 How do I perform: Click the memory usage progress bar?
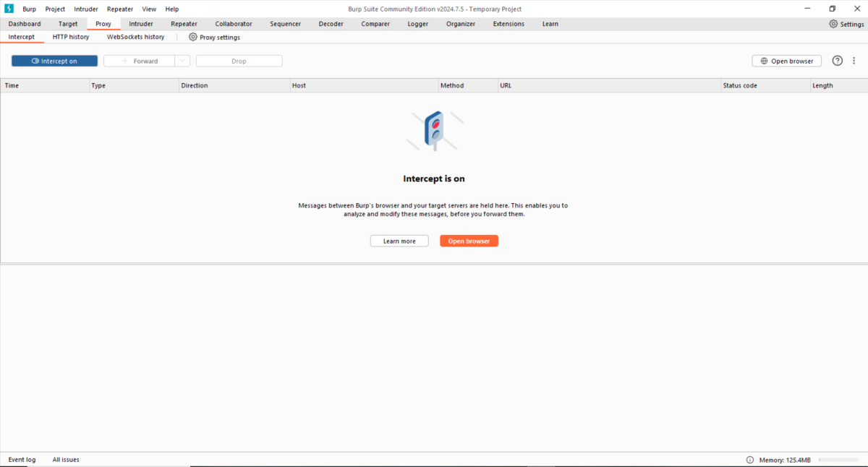coord(838,460)
